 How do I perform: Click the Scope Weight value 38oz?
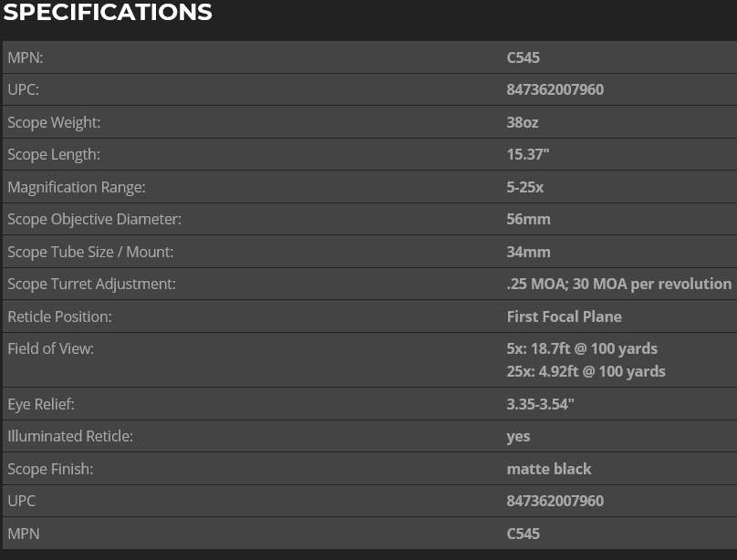(523, 122)
